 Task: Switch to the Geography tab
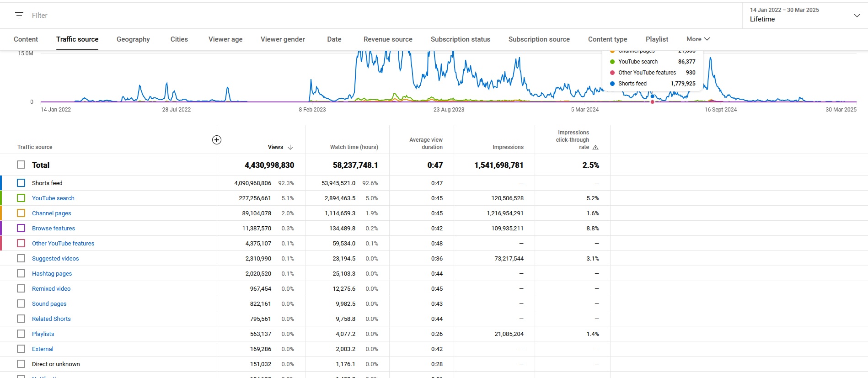[133, 39]
